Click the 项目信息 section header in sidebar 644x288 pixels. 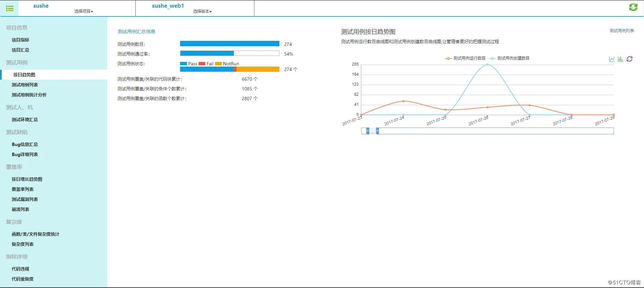click(x=17, y=28)
